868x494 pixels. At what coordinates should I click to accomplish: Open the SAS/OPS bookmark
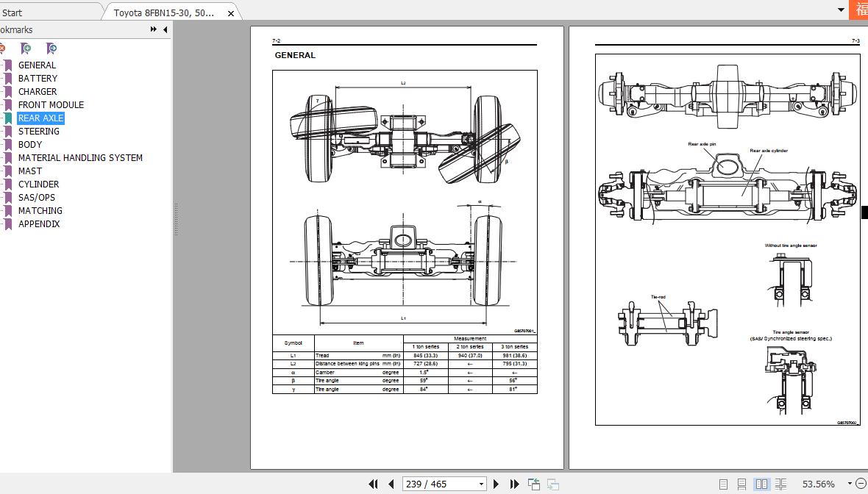(37, 198)
